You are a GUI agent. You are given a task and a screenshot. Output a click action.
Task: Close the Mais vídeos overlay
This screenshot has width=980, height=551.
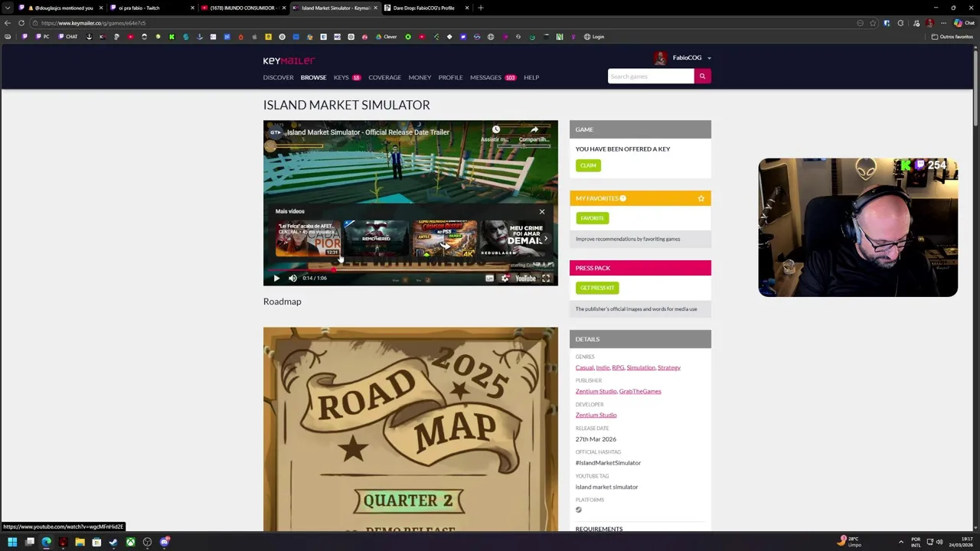pyautogui.click(x=542, y=211)
